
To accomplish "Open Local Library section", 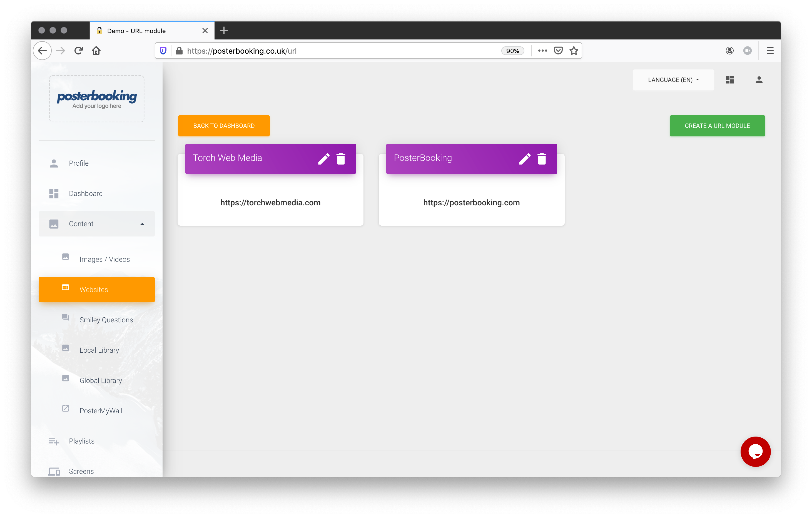I will 96,350.
